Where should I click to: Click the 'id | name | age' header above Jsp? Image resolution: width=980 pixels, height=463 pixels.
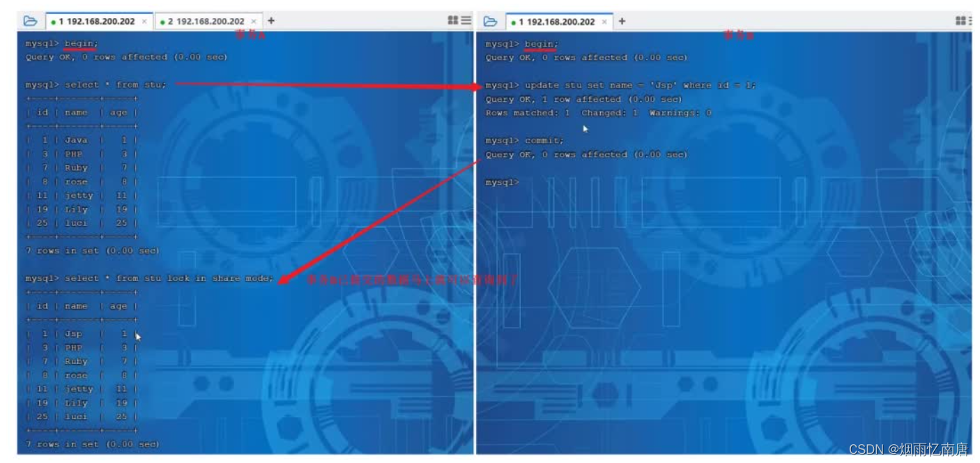pyautogui.click(x=82, y=306)
